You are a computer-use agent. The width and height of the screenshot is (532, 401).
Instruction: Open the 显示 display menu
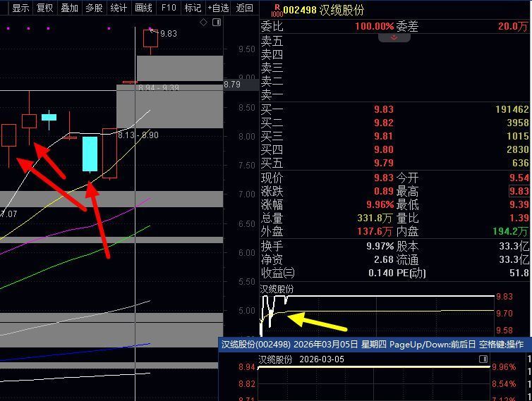point(20,8)
